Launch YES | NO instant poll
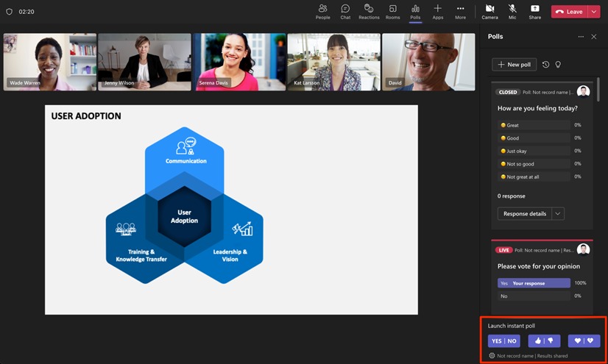The width and height of the screenshot is (608, 364). pyautogui.click(x=504, y=341)
